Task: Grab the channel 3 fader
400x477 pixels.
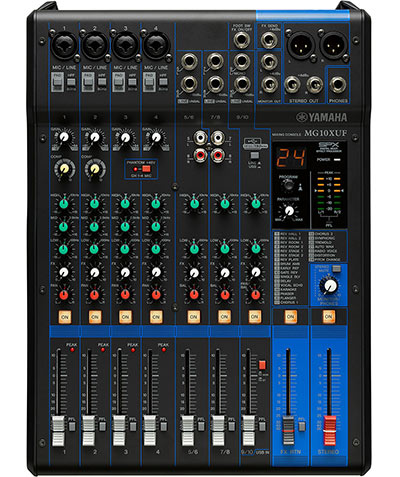Action: 119,430
